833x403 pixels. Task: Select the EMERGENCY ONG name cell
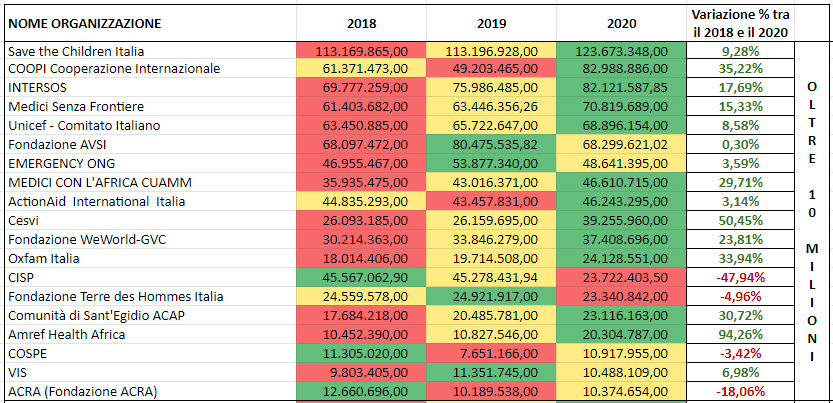click(150, 164)
